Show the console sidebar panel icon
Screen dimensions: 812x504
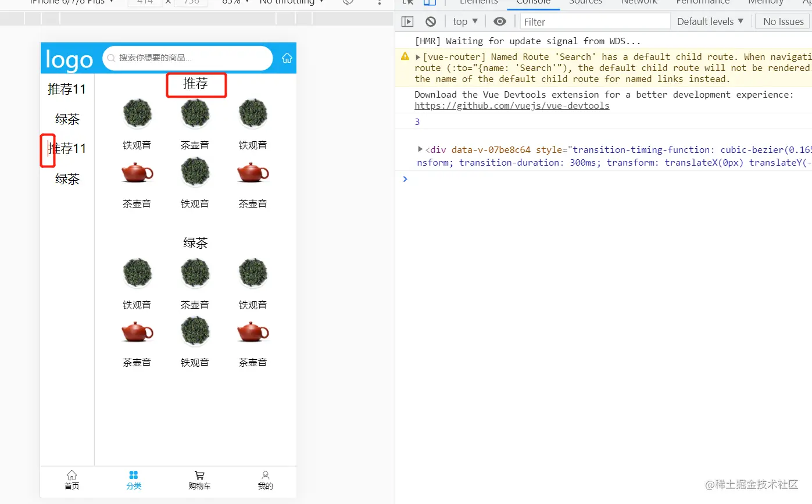pyautogui.click(x=407, y=22)
